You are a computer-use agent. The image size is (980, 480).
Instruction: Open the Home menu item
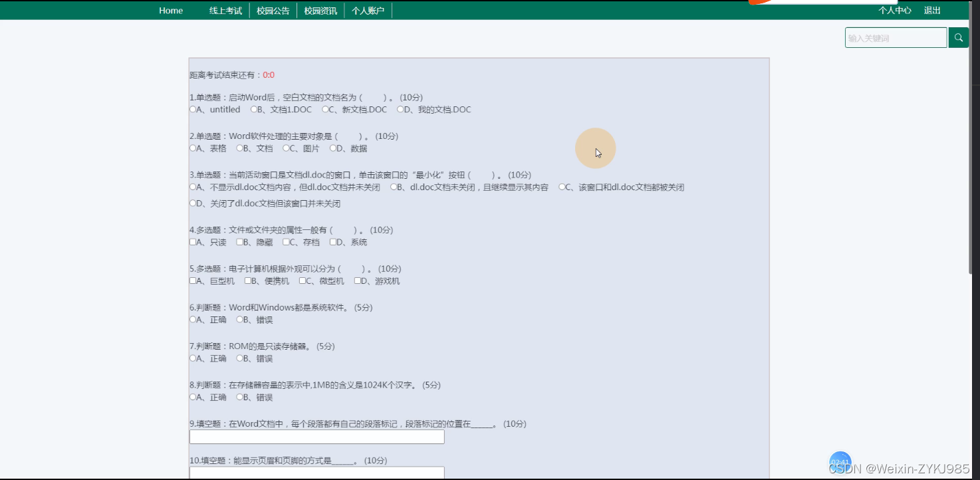(171, 11)
